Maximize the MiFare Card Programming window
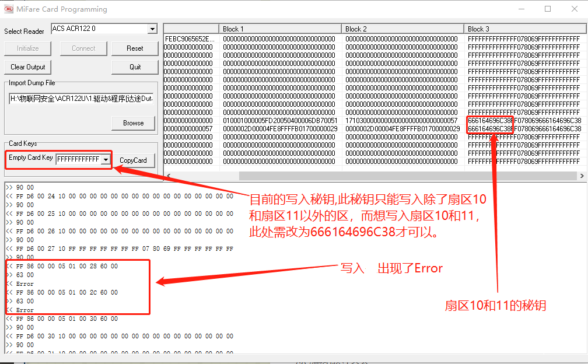Viewport: 588px width, 364px height. pyautogui.click(x=548, y=9)
